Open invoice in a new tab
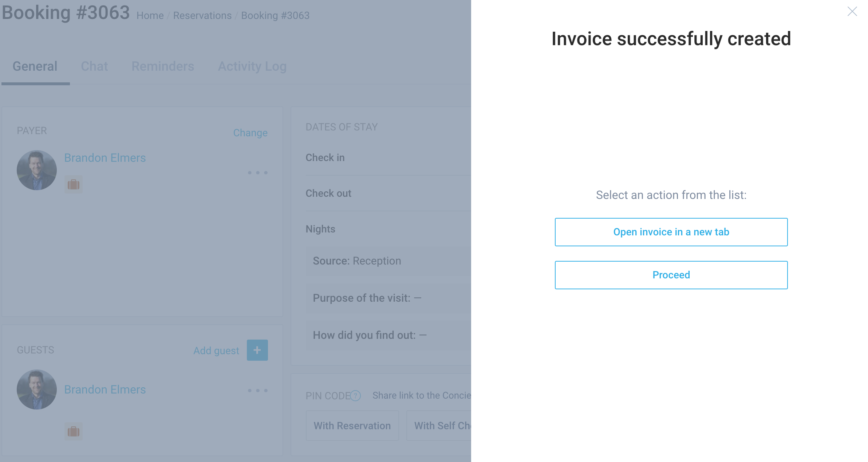 [x=672, y=232]
